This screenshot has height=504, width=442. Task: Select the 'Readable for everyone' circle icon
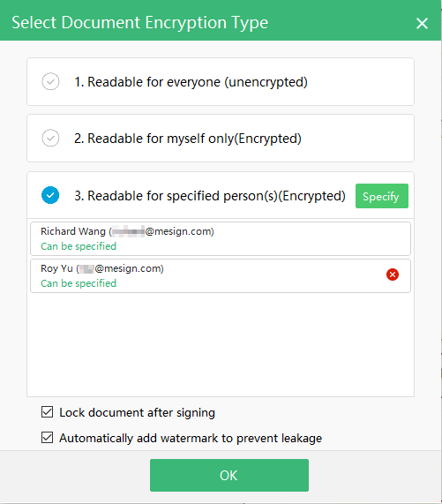coord(50,81)
